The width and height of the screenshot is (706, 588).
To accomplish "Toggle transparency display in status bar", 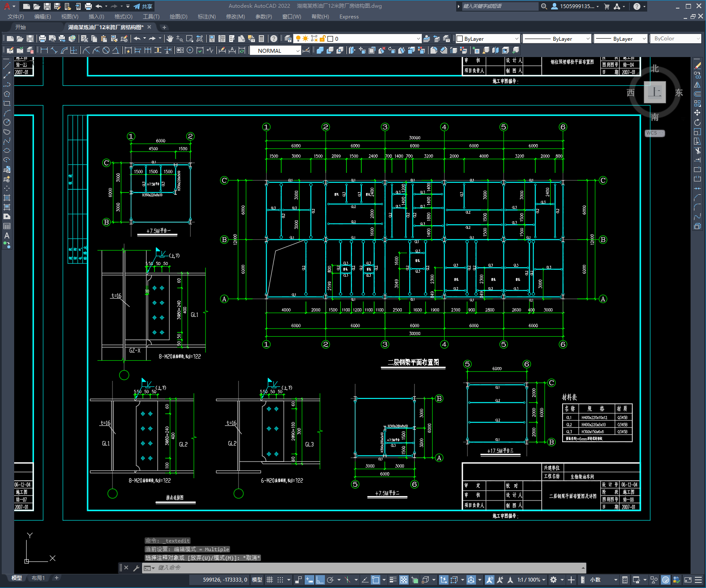I will click(x=404, y=580).
